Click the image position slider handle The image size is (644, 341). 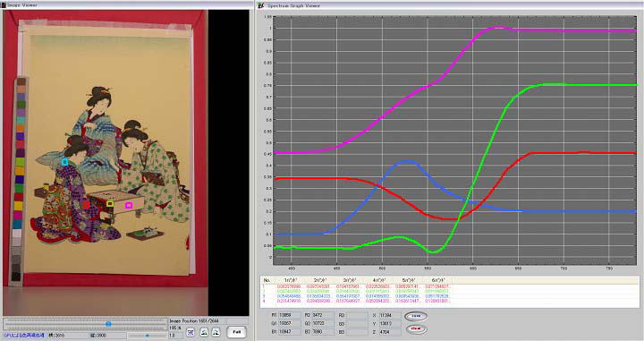pos(108,324)
